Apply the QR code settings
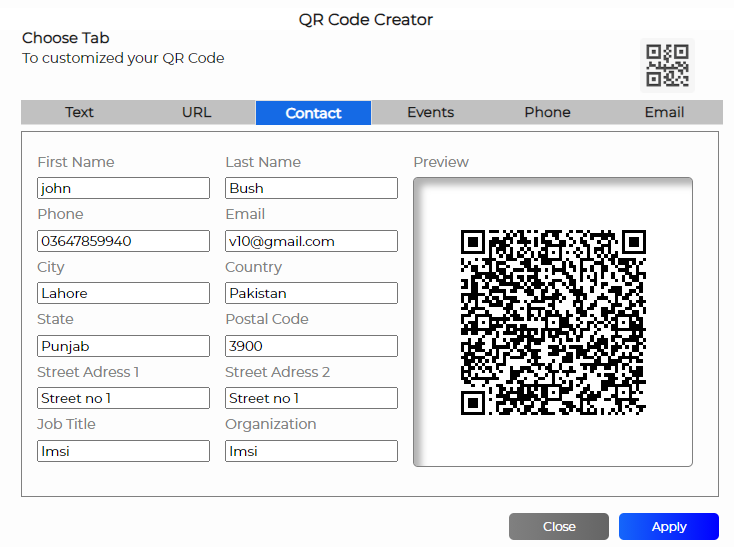 point(669,526)
